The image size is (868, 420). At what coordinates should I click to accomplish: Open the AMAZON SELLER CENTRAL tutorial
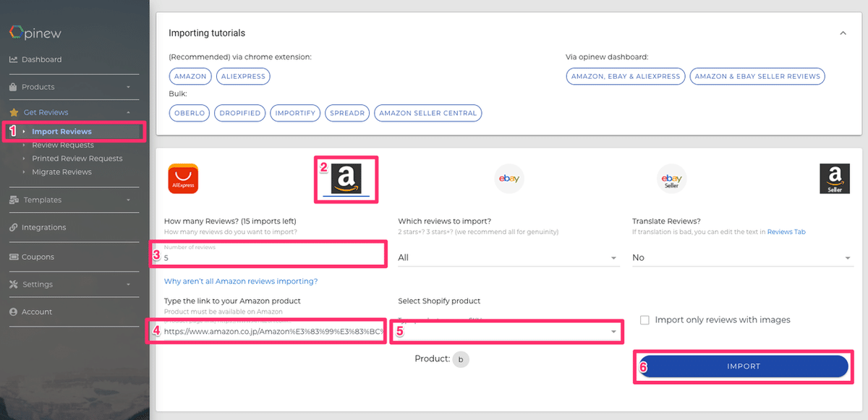[428, 113]
